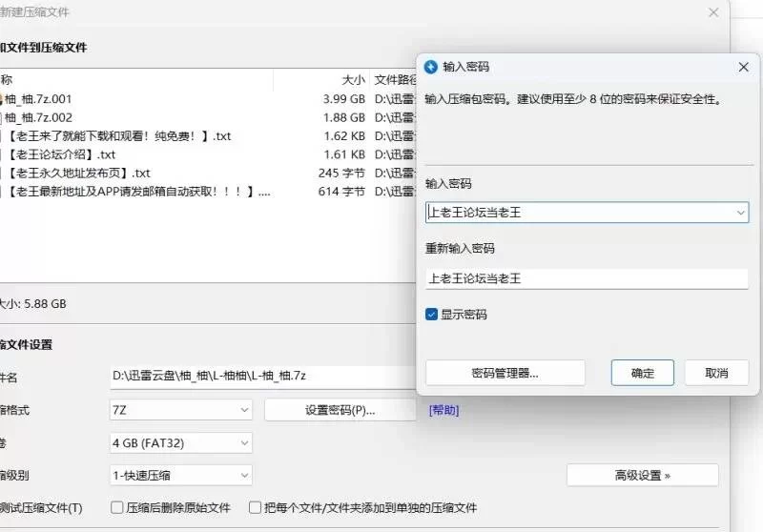Click the archive path field D:\迅雷云盘

pos(263,377)
